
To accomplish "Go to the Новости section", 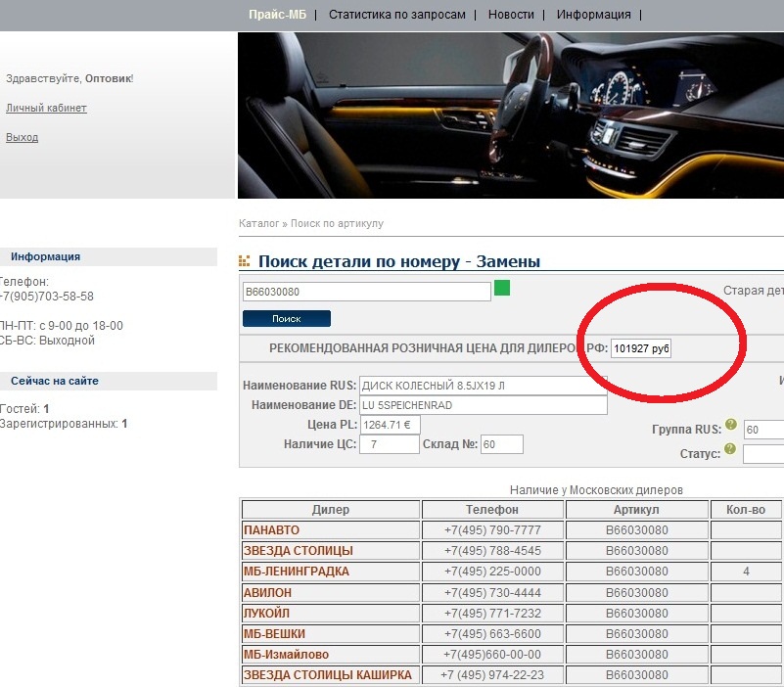I will point(511,15).
